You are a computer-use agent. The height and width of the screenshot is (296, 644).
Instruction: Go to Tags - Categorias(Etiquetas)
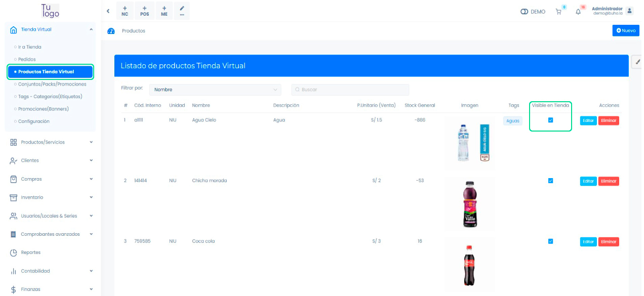point(50,97)
